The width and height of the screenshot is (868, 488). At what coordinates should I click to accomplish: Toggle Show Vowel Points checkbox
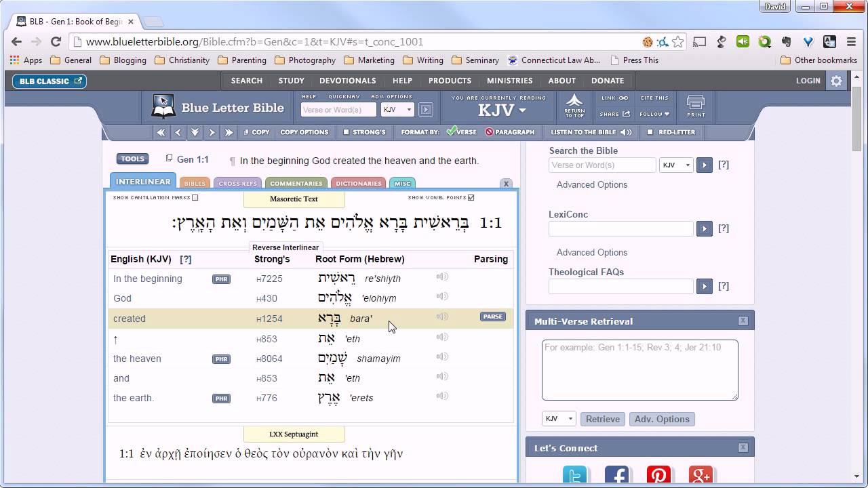point(471,198)
